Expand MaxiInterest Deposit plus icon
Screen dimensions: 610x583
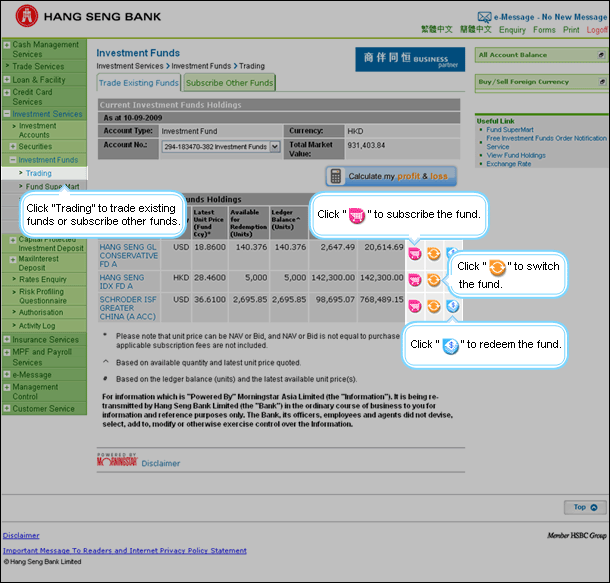pos(13,259)
